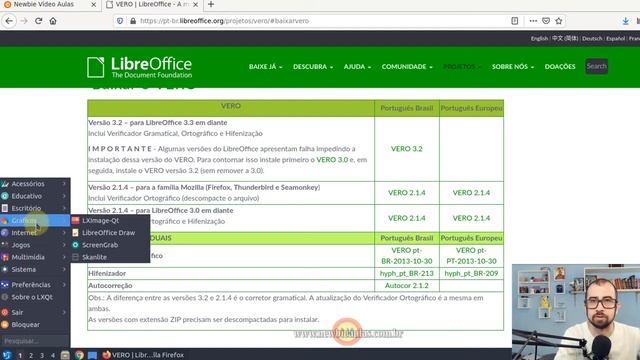Download the VERO 3.2 Português Brasil link
Screen dimensions: 640x360
407,149
